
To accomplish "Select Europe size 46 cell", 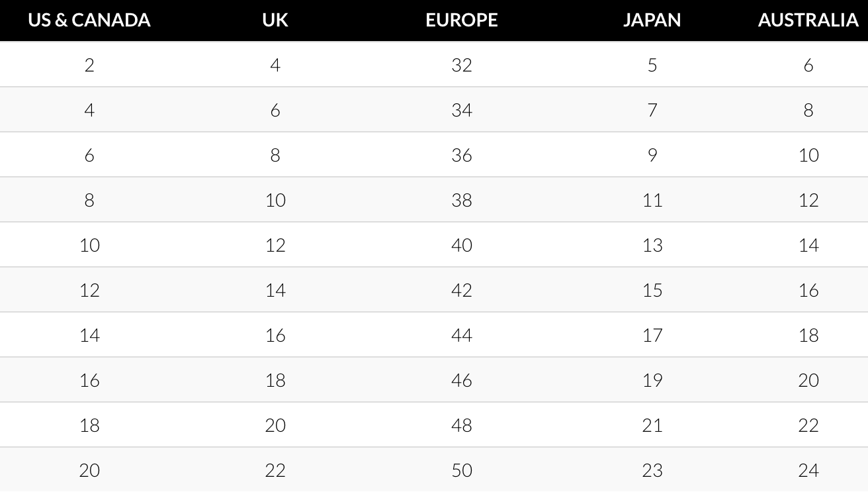I will (462, 380).
